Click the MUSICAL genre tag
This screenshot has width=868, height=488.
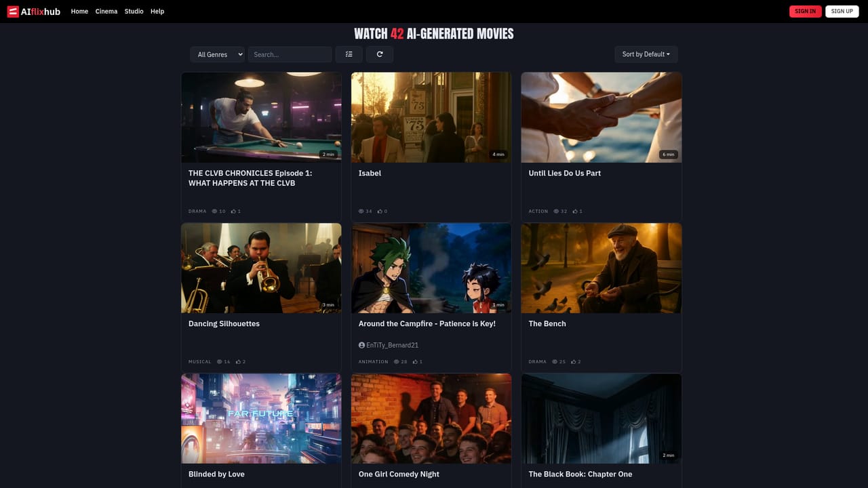coord(200,362)
